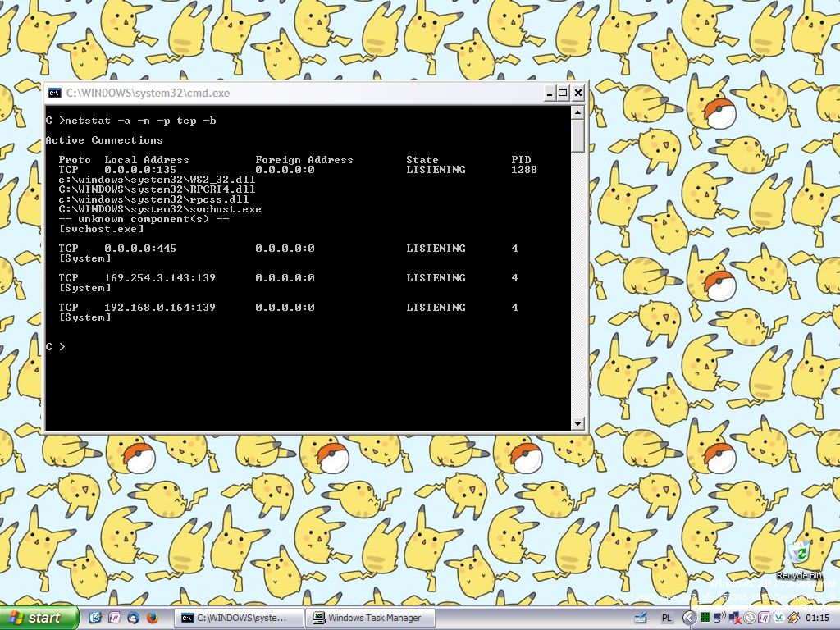Click local address 0.0.0.0:445 in output
This screenshot has width=840, height=630.
(139, 249)
